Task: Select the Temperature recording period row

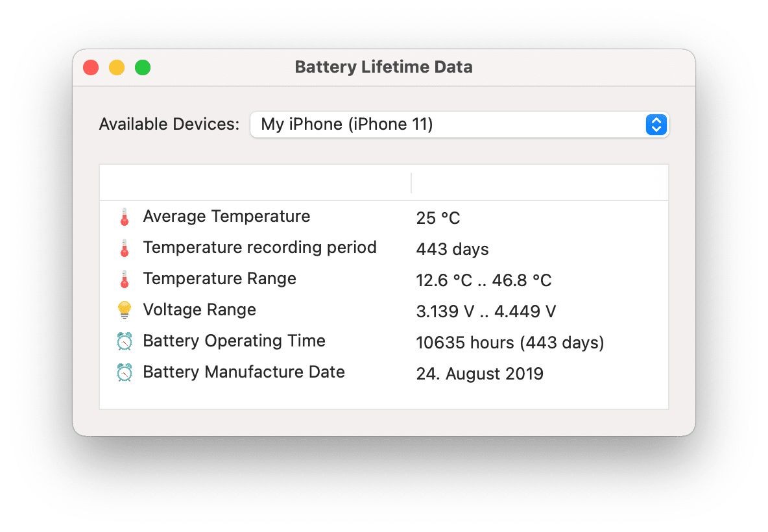Action: point(384,248)
